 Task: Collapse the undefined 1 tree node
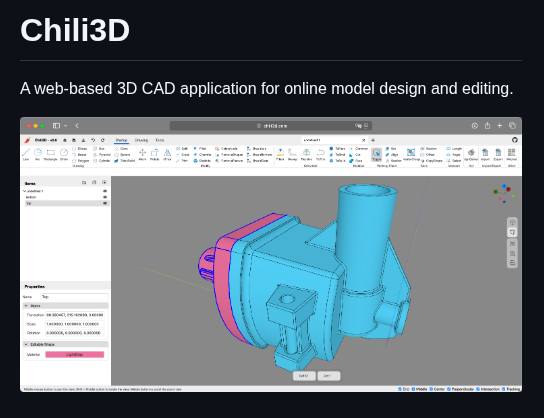coord(25,191)
